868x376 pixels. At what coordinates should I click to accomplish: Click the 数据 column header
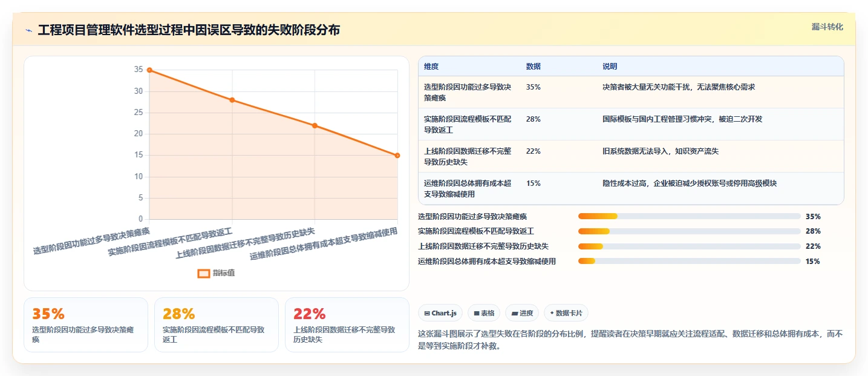click(x=534, y=66)
